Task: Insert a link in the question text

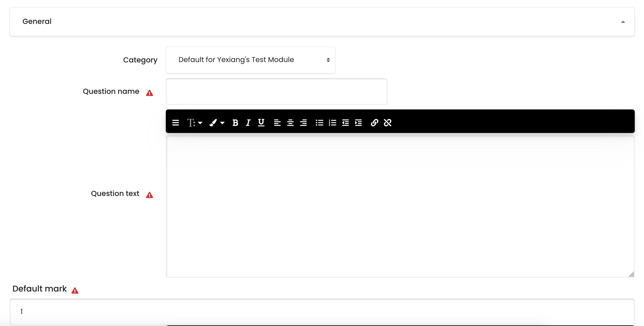Action: pos(374,122)
